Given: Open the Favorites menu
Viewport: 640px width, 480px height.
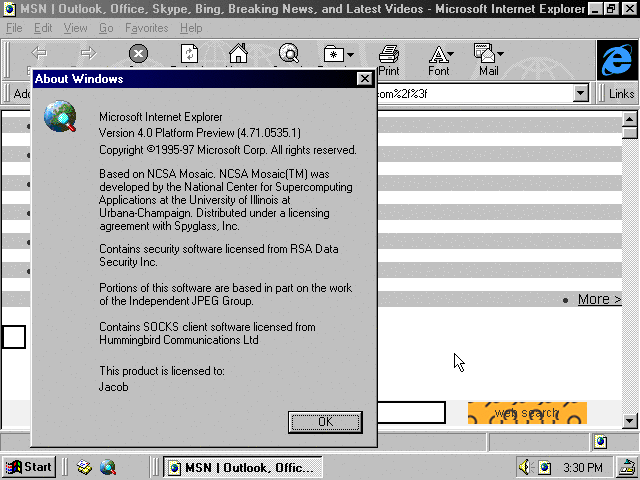Looking at the screenshot, I should pos(147,28).
